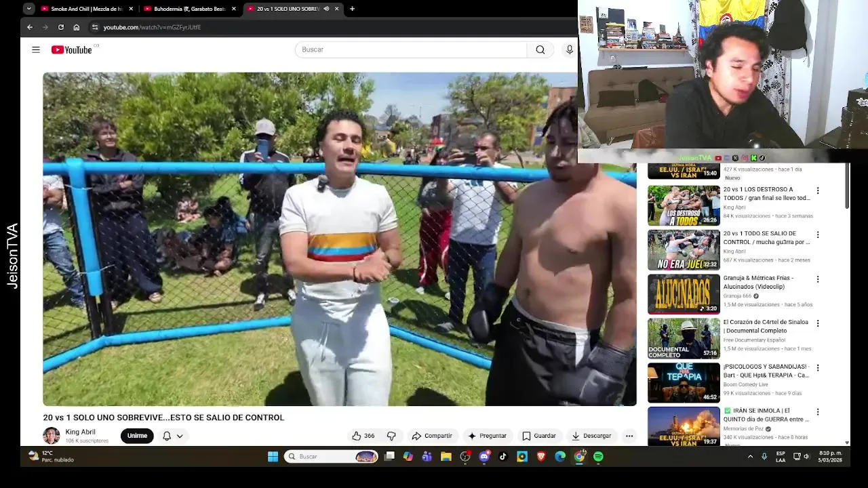Open the DOCUMENTAL COMPLETO 57:16 thumbnail
The height and width of the screenshot is (488, 868).
pos(684,338)
